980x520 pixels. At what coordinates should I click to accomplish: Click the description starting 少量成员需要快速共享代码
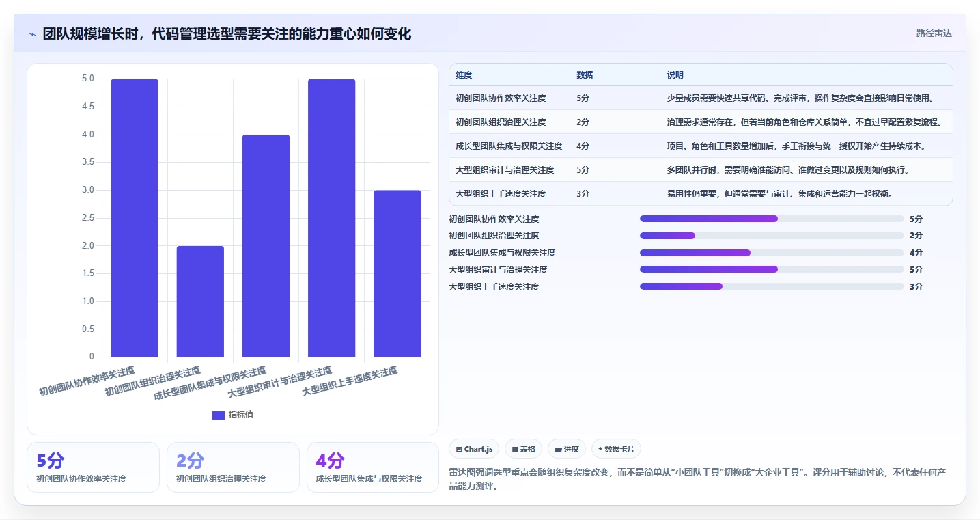(x=800, y=98)
